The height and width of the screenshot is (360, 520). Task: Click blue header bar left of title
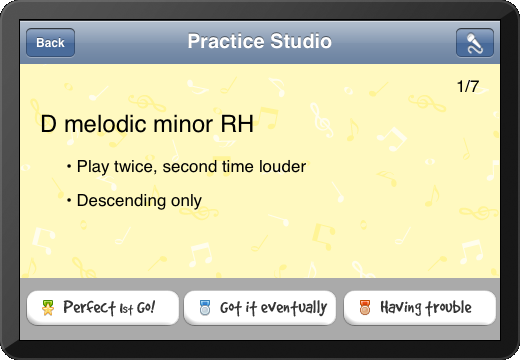point(130,43)
